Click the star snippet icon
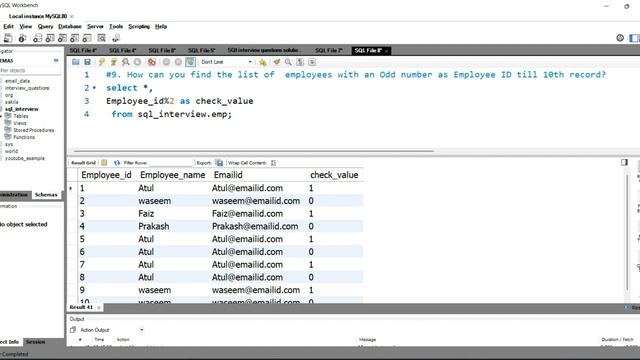This screenshot has width=640, height=360. point(262,62)
